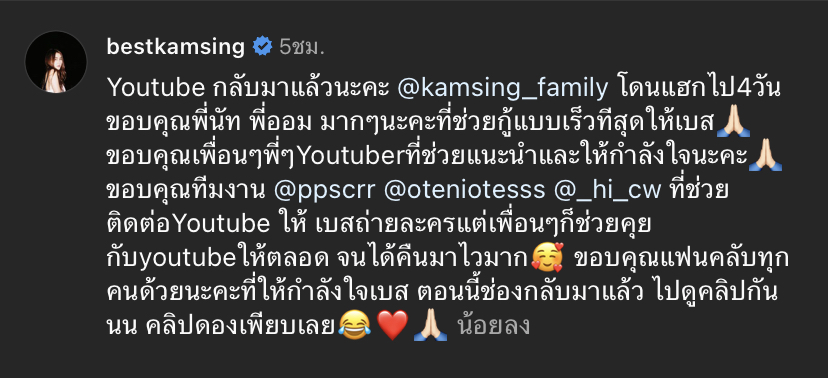Image resolution: width=828 pixels, height=378 pixels.
Task: Click the red heart emoji
Action: tap(392, 326)
